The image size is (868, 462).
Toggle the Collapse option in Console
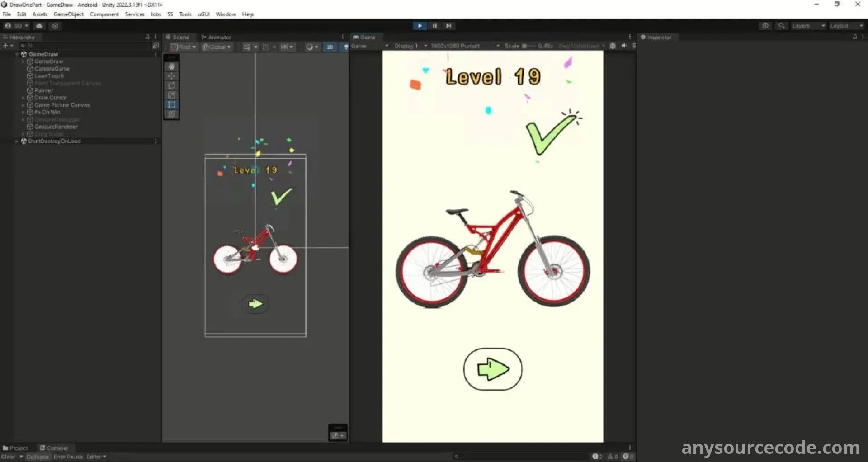(38, 457)
